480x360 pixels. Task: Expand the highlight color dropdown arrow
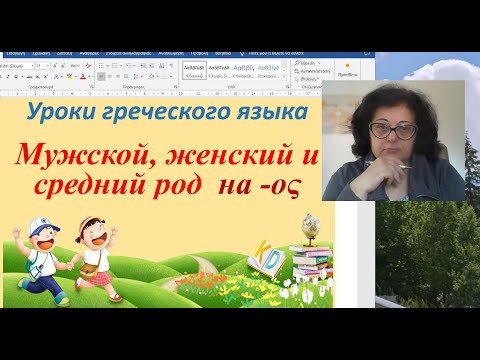pyautogui.click(x=76, y=77)
